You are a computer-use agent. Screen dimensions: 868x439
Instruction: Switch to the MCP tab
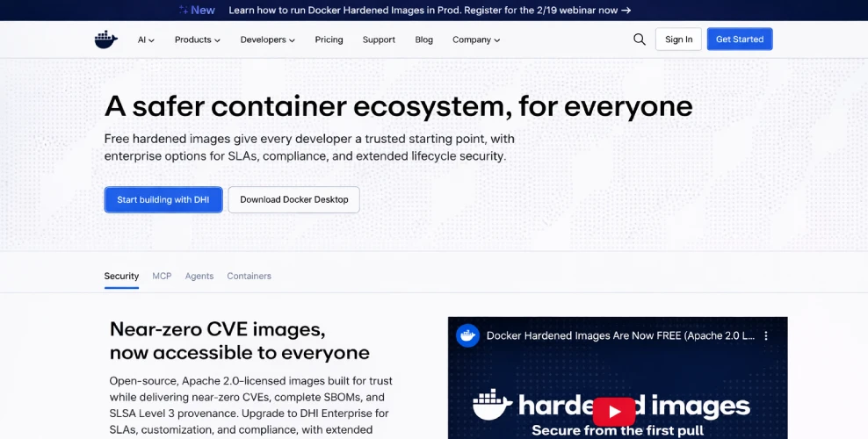tap(162, 276)
